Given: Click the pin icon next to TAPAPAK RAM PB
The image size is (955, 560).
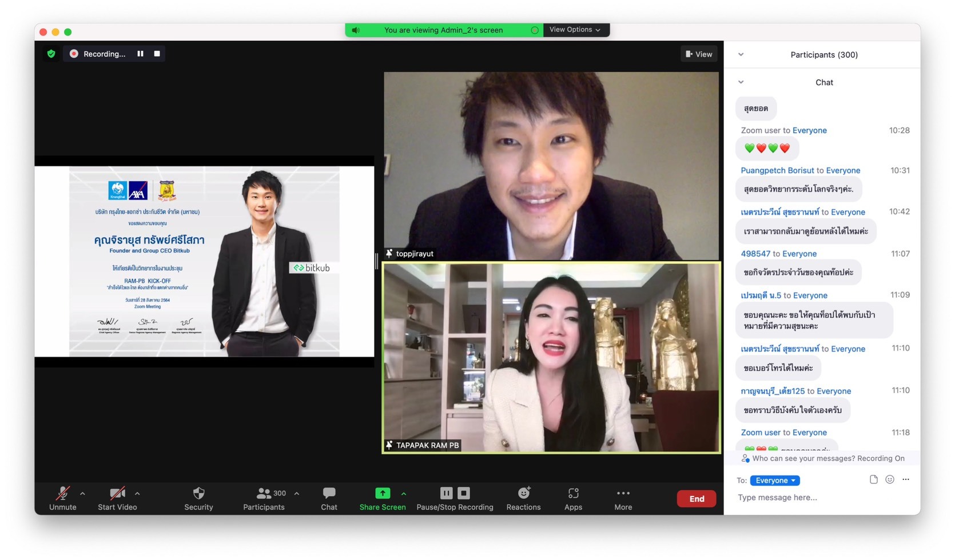Looking at the screenshot, I should [389, 445].
